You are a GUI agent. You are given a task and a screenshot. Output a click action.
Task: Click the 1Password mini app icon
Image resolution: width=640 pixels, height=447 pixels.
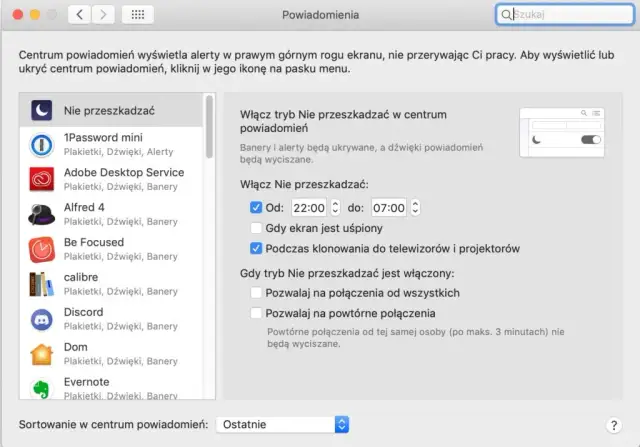coord(41,145)
